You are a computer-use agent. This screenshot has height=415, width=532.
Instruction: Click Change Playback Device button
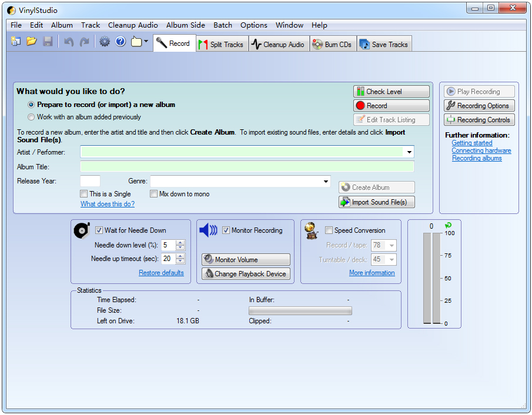click(x=246, y=274)
